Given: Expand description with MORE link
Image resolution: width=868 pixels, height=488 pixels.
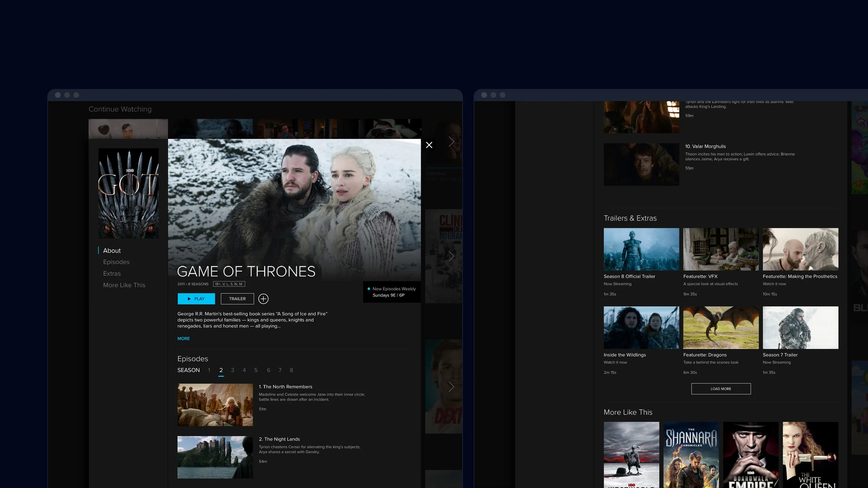Looking at the screenshot, I should 183,338.
